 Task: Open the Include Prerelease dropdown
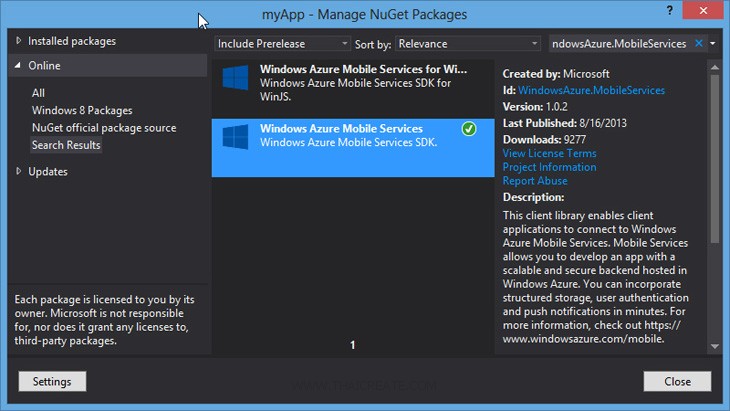283,44
